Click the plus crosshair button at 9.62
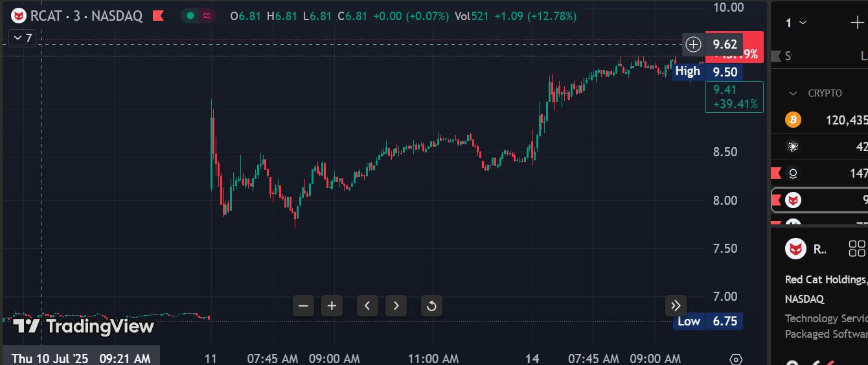 [x=693, y=44]
